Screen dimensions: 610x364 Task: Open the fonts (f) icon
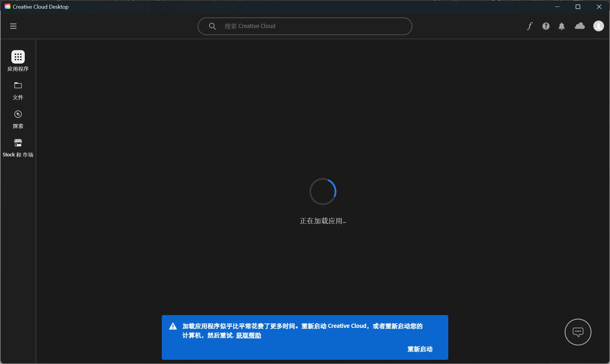point(529,26)
